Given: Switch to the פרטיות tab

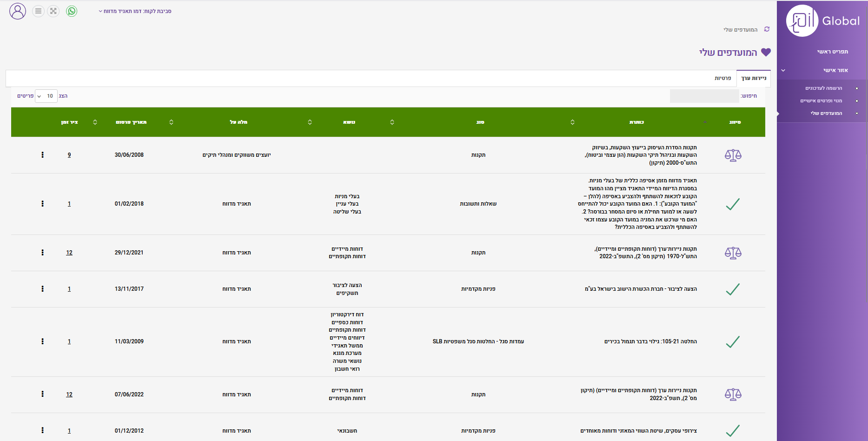Looking at the screenshot, I should pyautogui.click(x=722, y=78).
